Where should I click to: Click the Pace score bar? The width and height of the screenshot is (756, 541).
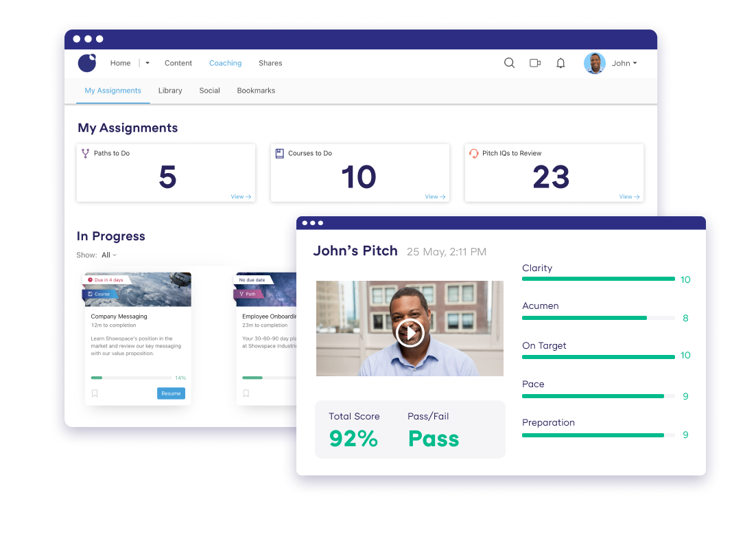[x=598, y=396]
